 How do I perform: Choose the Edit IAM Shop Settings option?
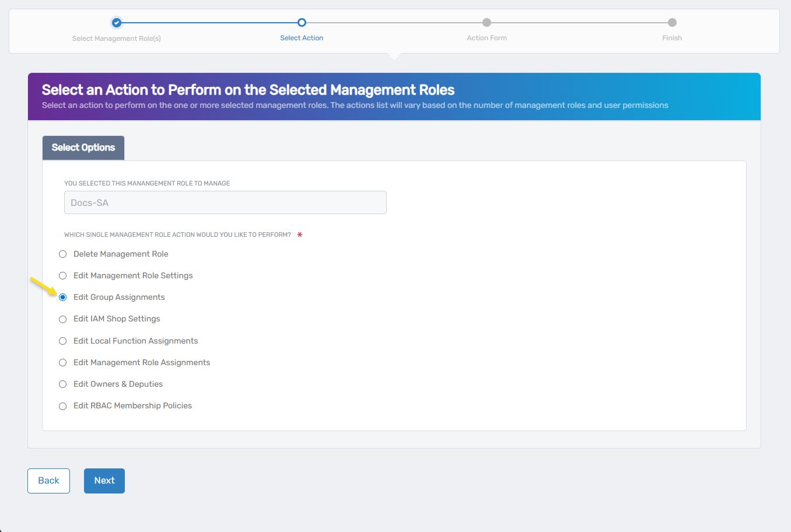point(63,319)
